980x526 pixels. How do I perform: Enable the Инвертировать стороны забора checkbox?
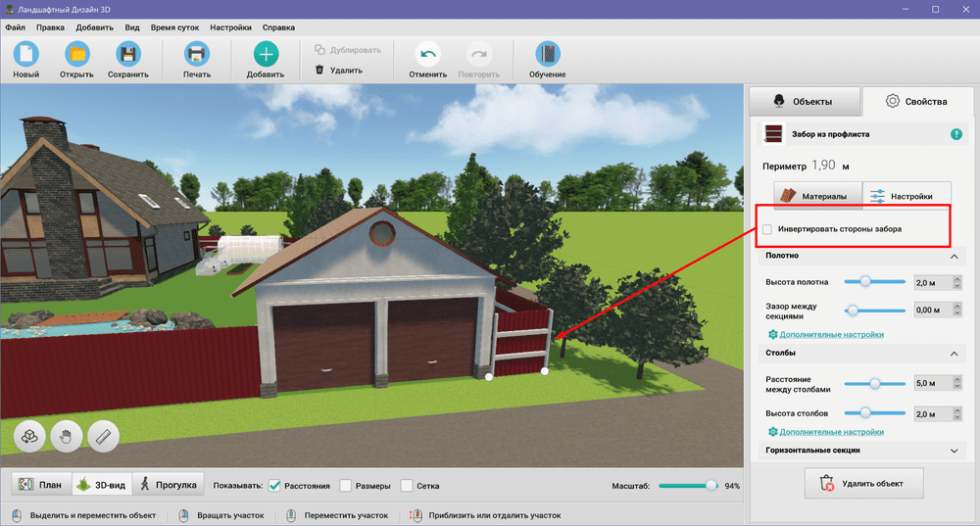click(767, 229)
